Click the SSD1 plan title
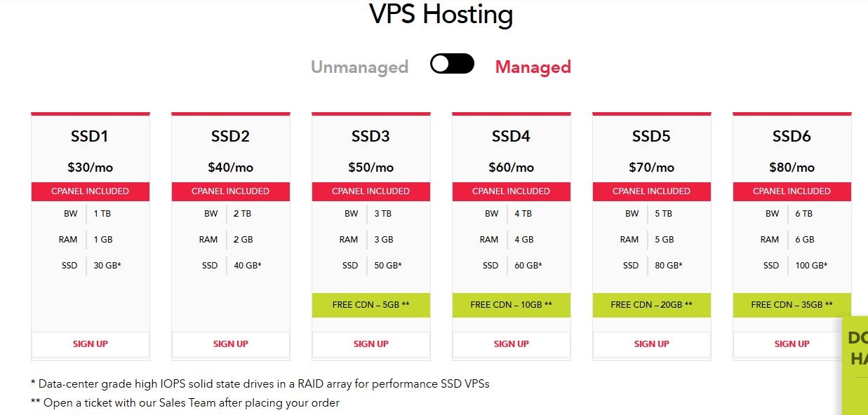The image size is (868, 415). pos(91,137)
